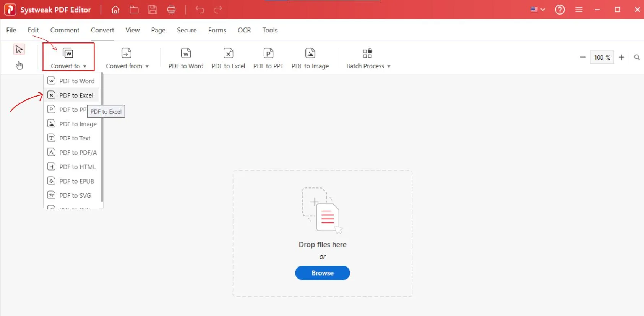
Task: Open the Batch Process dropdown
Action: click(368, 58)
